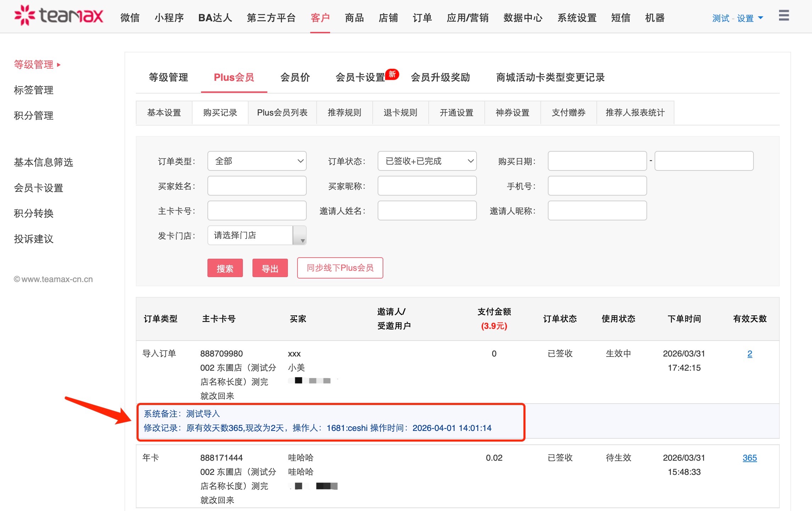
Task: Click the teamax logo
Action: click(59, 16)
